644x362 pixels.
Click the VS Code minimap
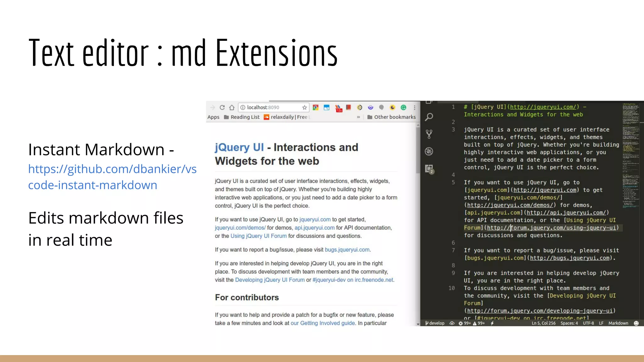point(631,156)
